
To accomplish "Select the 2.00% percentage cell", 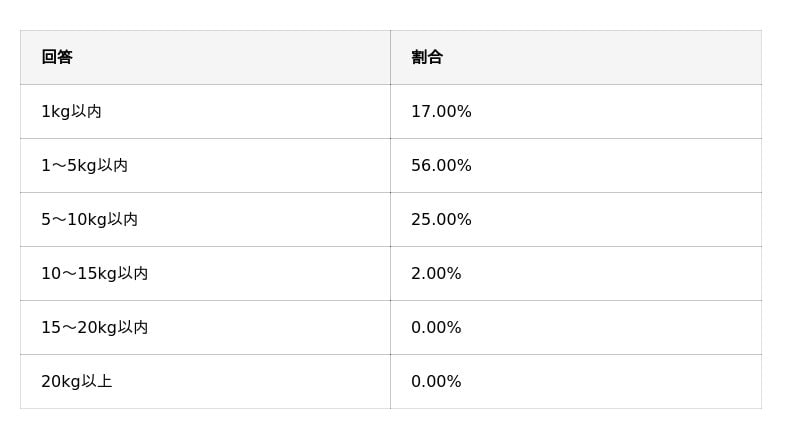I will click(x=436, y=273).
